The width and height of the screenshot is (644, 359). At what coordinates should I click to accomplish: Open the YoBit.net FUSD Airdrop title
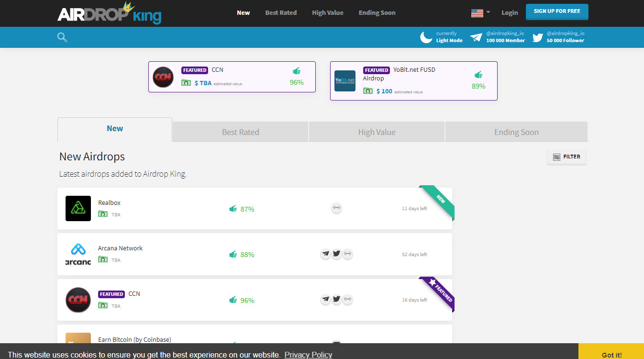(399, 74)
